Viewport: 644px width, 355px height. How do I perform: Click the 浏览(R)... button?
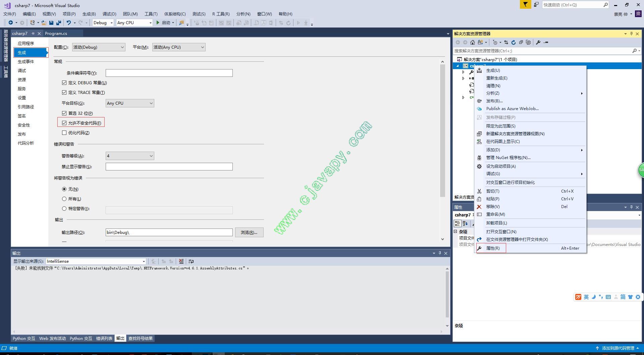(249, 232)
